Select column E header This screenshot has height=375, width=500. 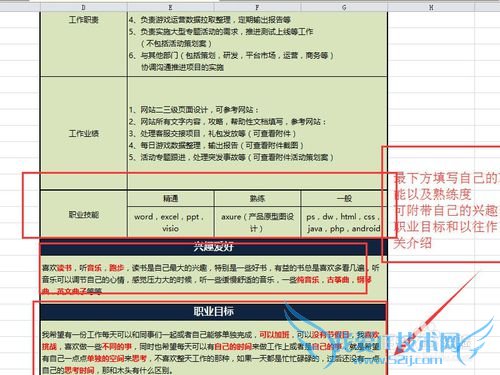(x=170, y=7)
